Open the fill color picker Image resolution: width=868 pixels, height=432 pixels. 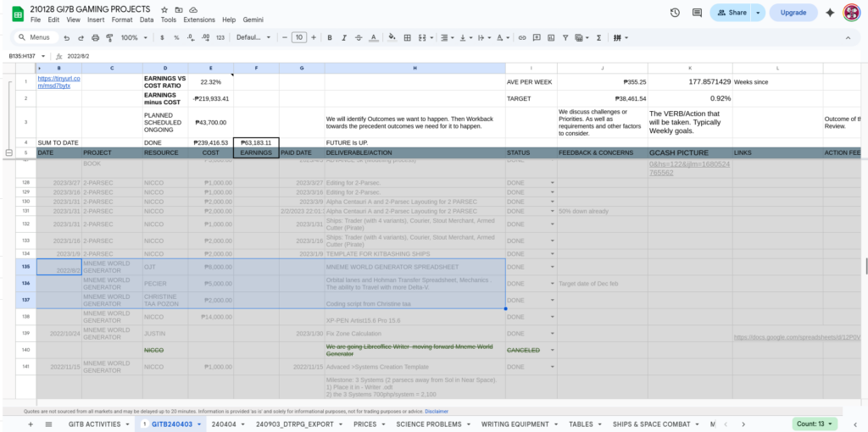pos(386,38)
